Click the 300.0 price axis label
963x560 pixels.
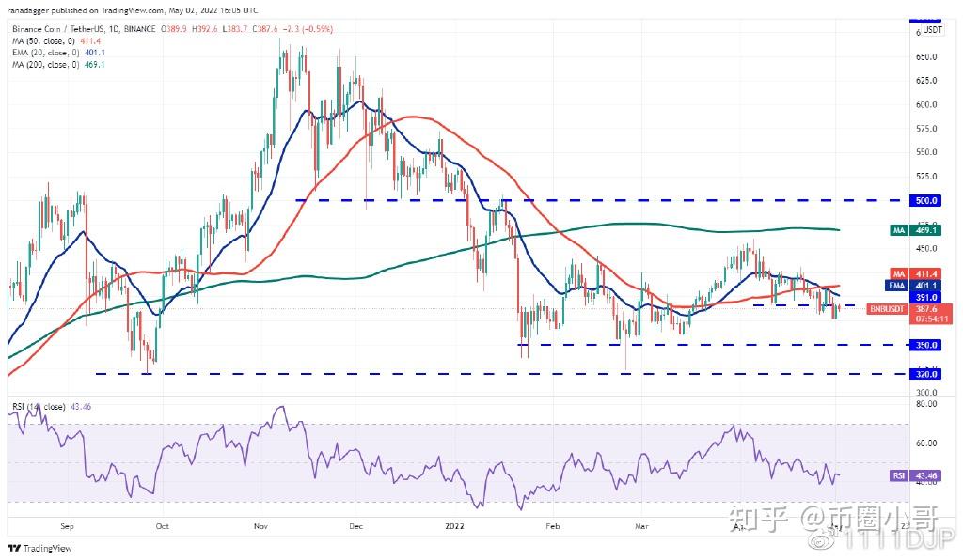pos(926,392)
